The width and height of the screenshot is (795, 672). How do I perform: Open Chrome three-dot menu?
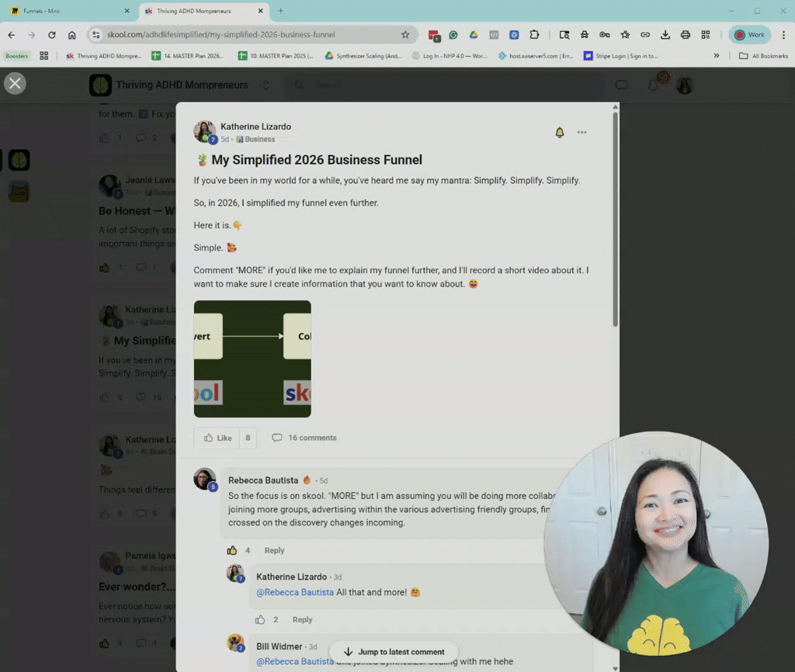783,34
